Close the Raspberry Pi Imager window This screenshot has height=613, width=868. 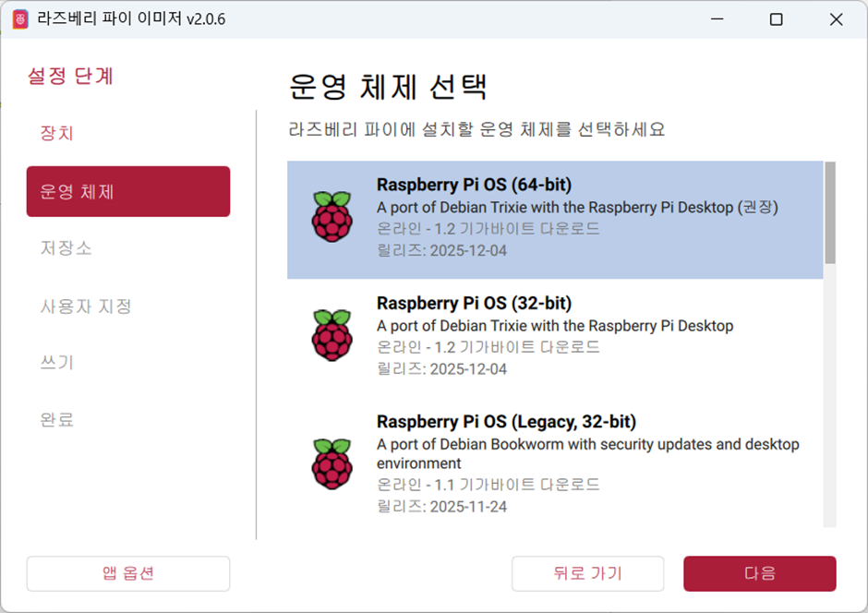[x=836, y=19]
